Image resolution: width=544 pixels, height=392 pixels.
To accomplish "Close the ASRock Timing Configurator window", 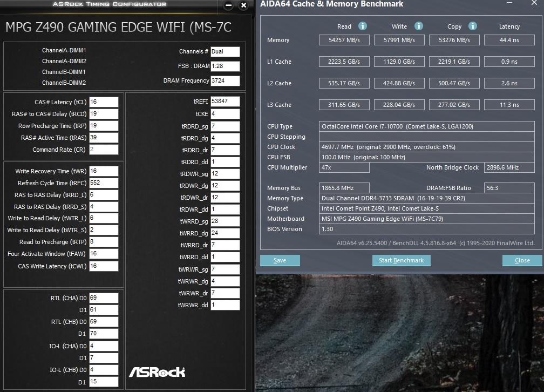I will tap(243, 5).
